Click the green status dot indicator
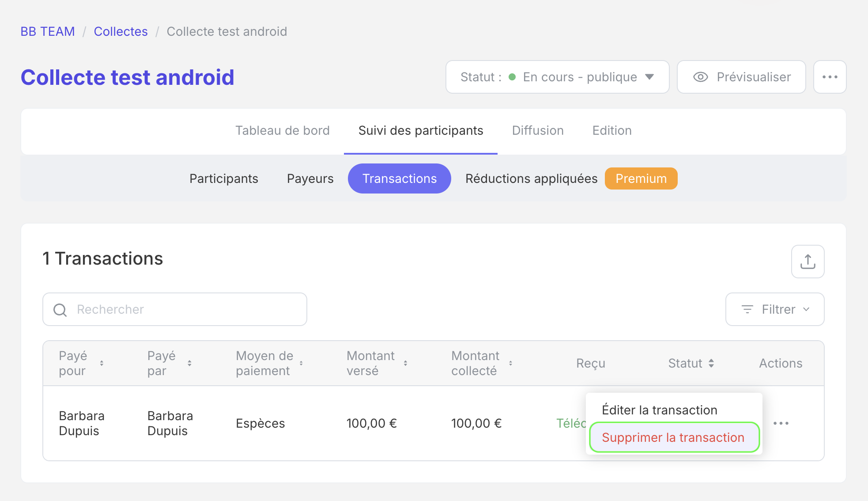 coord(512,77)
